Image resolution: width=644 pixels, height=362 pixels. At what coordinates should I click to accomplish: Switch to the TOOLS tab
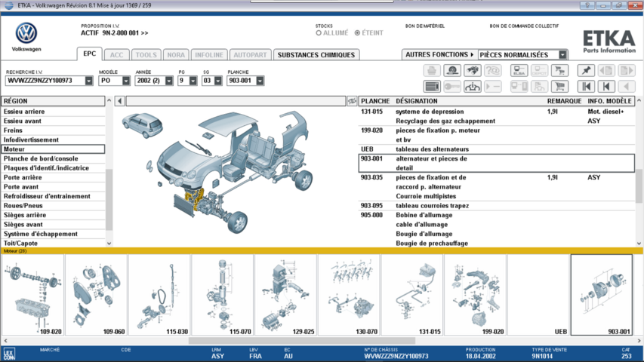[x=146, y=55]
